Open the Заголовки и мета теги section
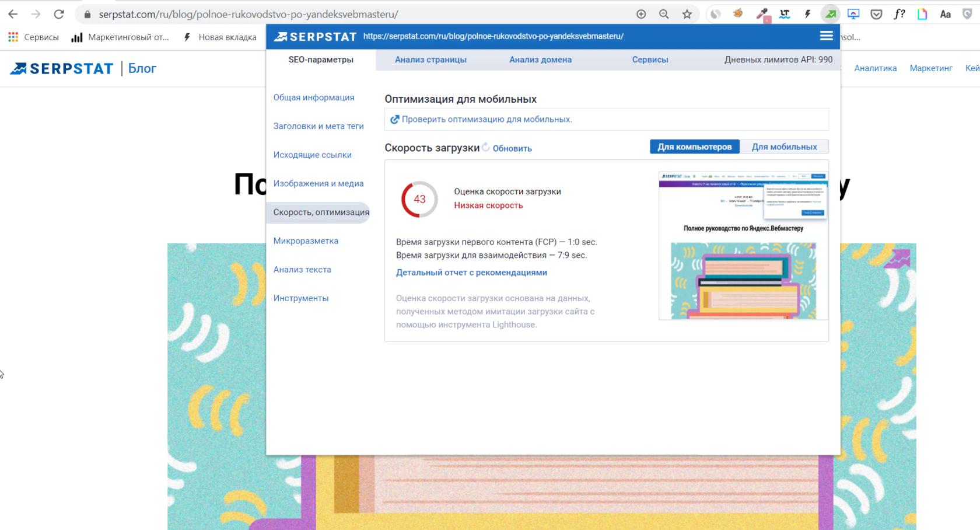 point(318,126)
